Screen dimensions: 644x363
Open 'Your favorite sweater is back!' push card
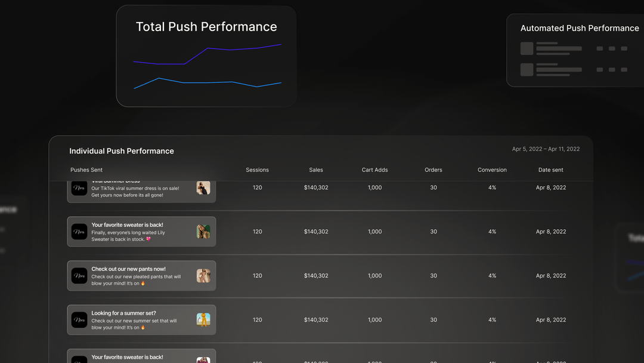click(142, 232)
